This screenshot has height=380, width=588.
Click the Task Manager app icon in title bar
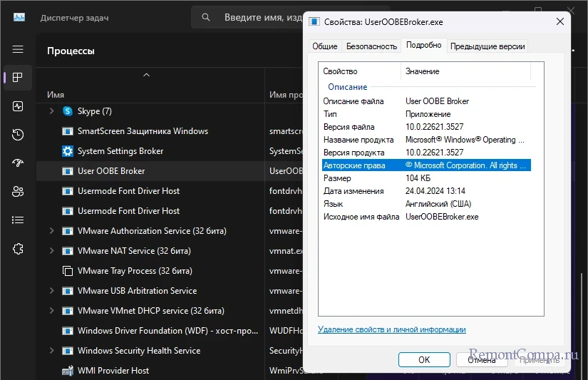(19, 17)
